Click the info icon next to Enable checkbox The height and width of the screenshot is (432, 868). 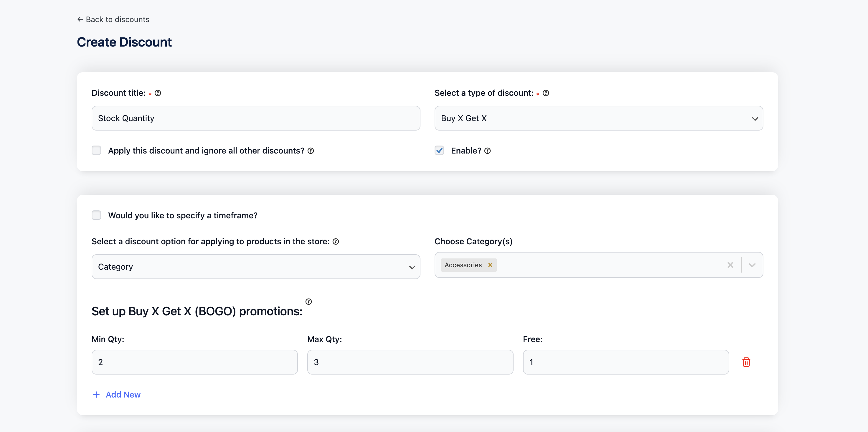[486, 151]
